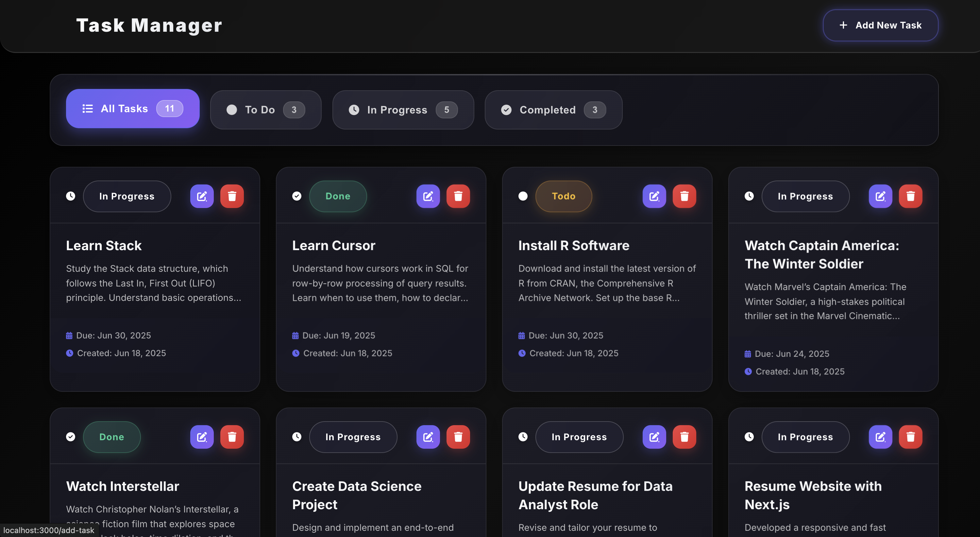Click the clock icon on Update Resume card
The height and width of the screenshot is (537, 980).
point(523,437)
